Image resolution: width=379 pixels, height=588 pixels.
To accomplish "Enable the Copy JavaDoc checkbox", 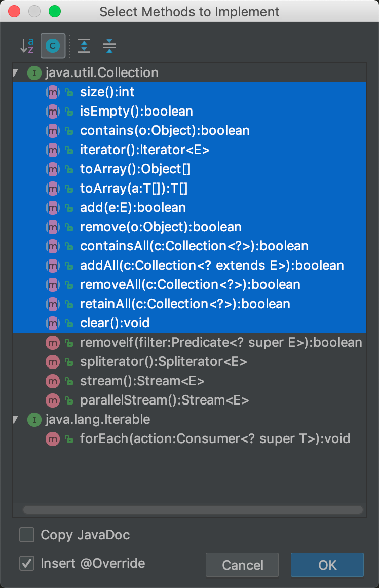I will point(27,535).
